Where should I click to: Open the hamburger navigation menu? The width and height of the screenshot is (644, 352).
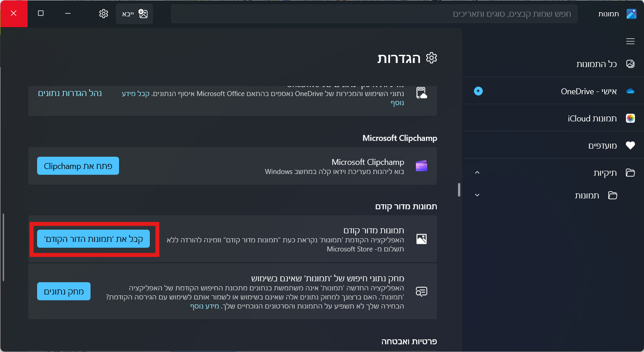click(630, 41)
